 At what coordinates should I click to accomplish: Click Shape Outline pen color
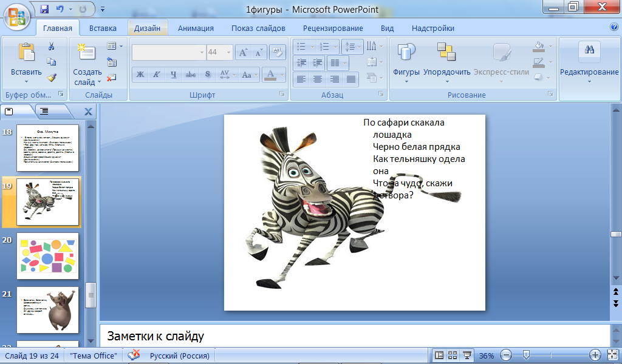pos(538,62)
